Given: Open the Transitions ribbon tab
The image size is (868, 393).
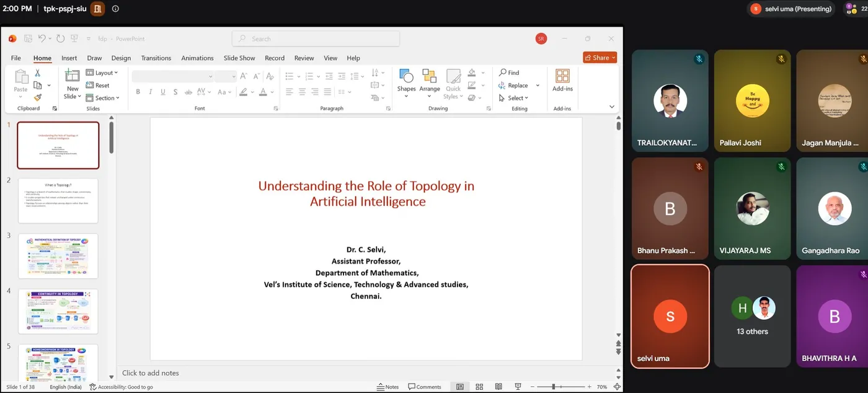Looking at the screenshot, I should [156, 58].
